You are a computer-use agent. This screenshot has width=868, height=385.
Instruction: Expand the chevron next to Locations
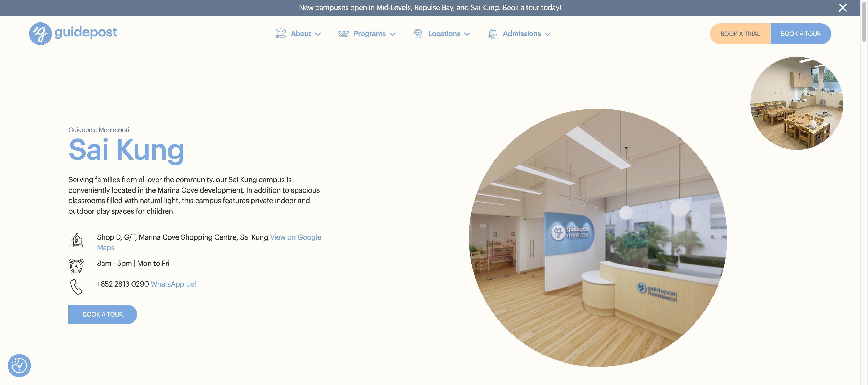click(467, 34)
